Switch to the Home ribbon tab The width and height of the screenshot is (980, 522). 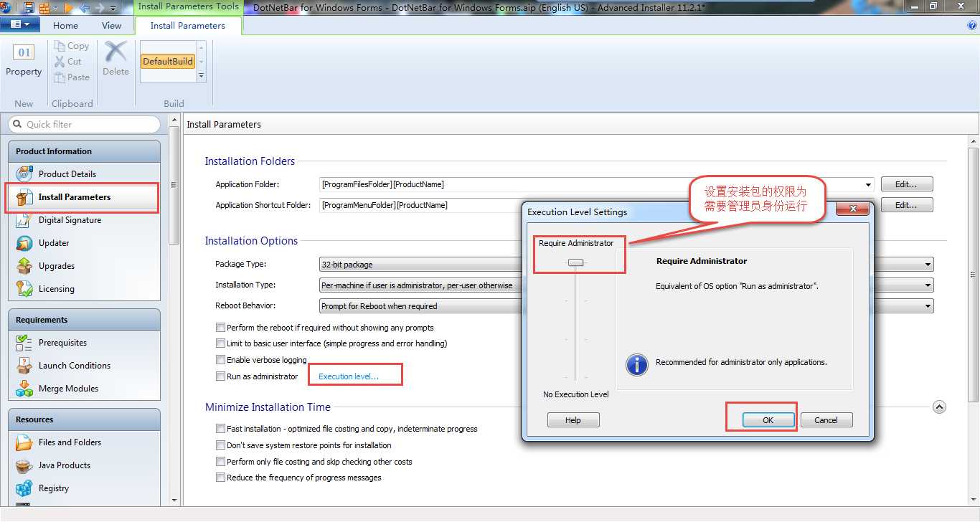[x=65, y=25]
